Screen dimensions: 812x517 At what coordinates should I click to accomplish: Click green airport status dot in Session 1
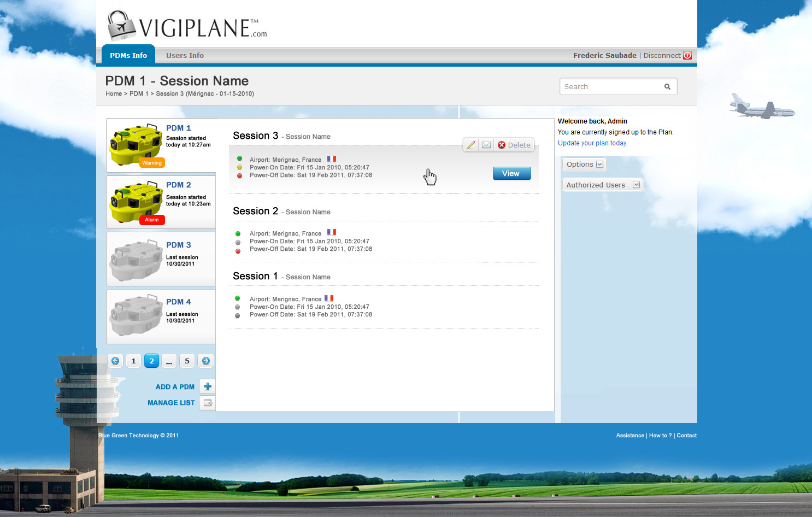click(237, 298)
